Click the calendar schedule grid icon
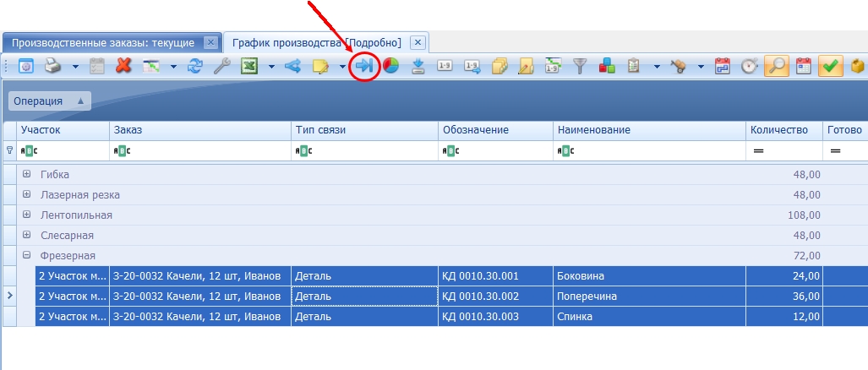Image resolution: width=868 pixels, height=370 pixels. tap(803, 67)
